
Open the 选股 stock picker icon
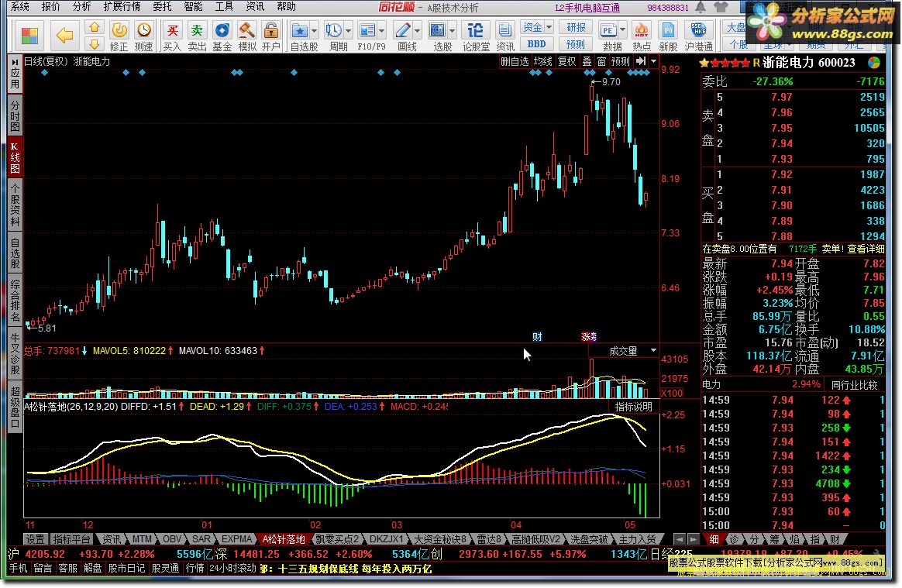(x=437, y=30)
